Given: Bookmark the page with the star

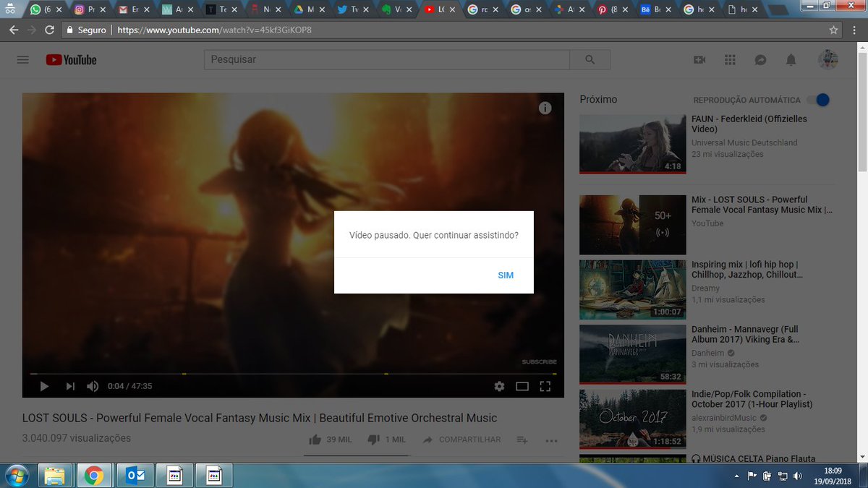Looking at the screenshot, I should (x=833, y=30).
